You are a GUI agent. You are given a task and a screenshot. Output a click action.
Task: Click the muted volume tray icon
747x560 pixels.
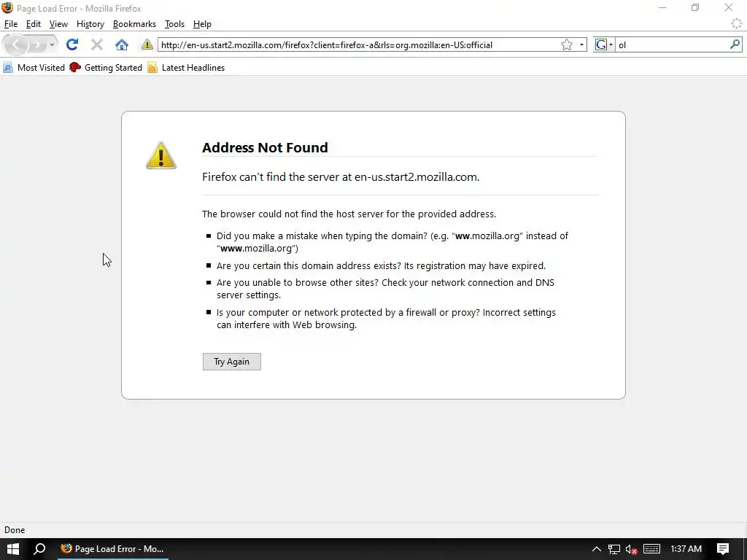[x=631, y=549]
